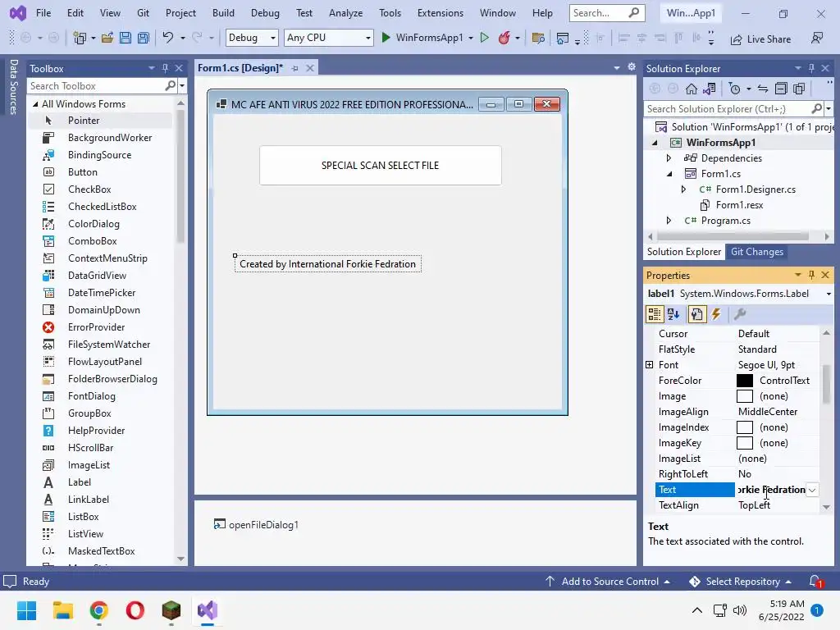Choose the DateTimePicker control
Viewport: 840px width, 630px height.
pos(101,293)
